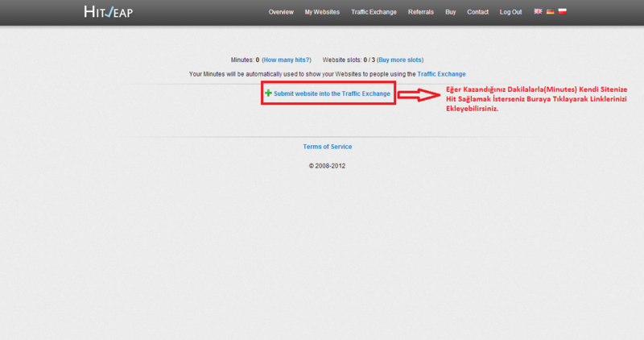
Task: Go to My Websites
Action: tap(322, 12)
